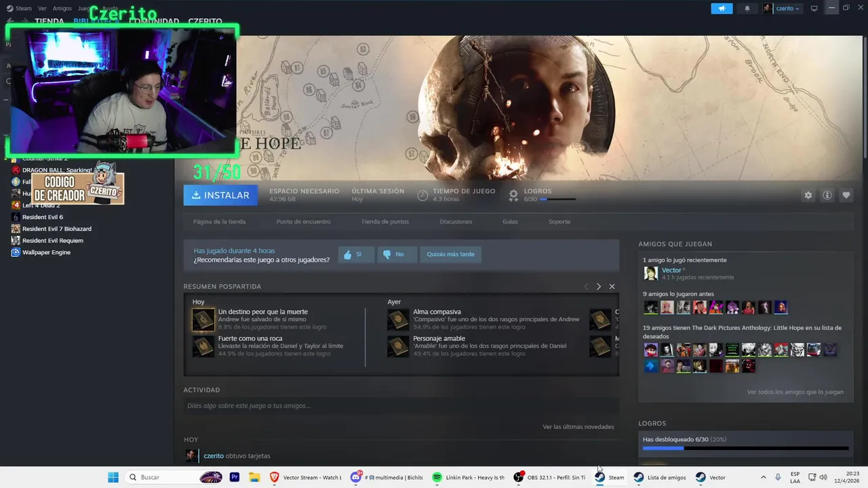Switch to Spotify Linkin Park window
This screenshot has width=868, height=488.
(x=469, y=477)
